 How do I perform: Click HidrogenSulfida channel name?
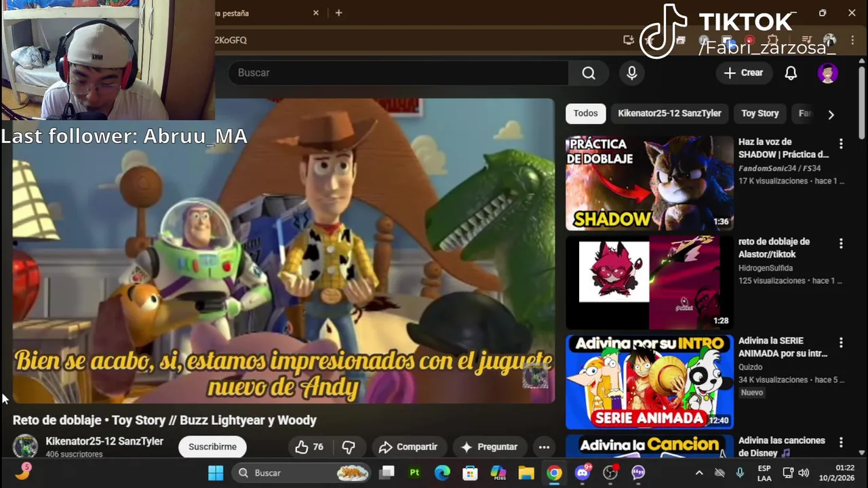(x=766, y=268)
